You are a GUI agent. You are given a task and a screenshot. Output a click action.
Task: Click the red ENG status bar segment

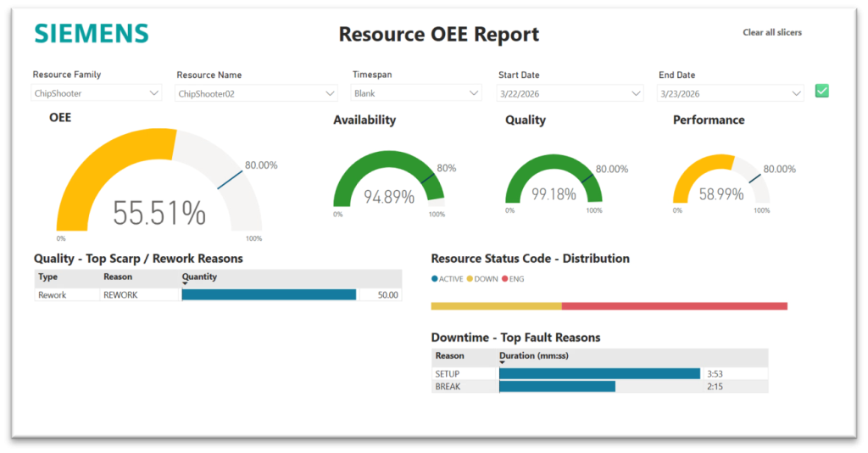[x=674, y=306]
